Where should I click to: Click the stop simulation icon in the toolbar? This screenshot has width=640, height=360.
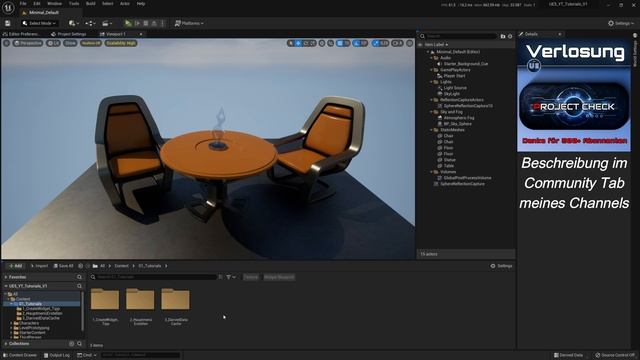click(146, 23)
